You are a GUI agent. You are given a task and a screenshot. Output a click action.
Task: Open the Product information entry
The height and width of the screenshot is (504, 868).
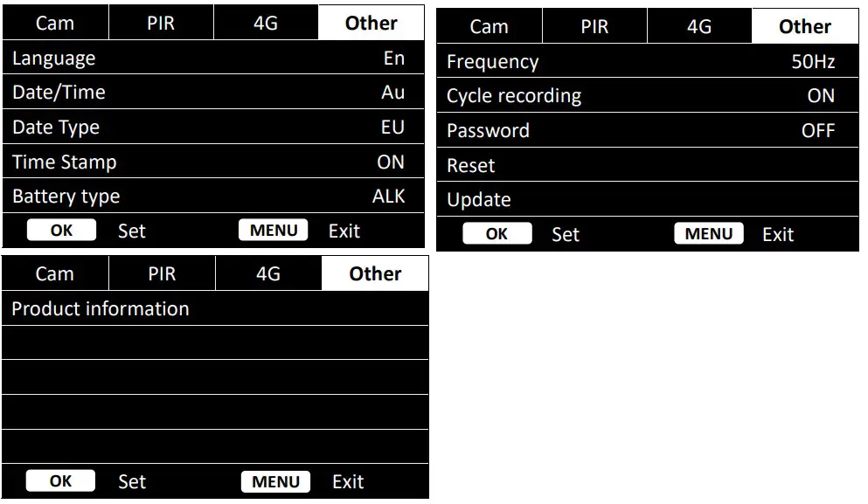pos(214,309)
